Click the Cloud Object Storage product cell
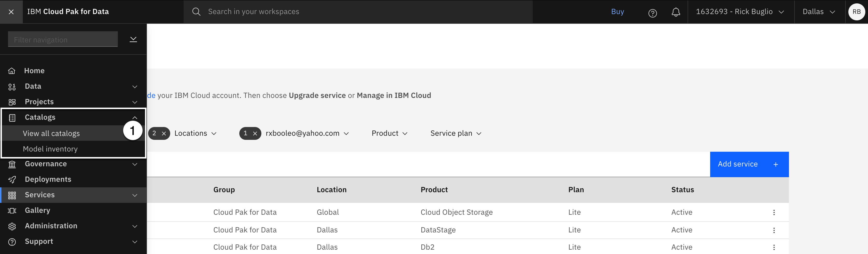This screenshot has height=254, width=868. pyautogui.click(x=456, y=212)
